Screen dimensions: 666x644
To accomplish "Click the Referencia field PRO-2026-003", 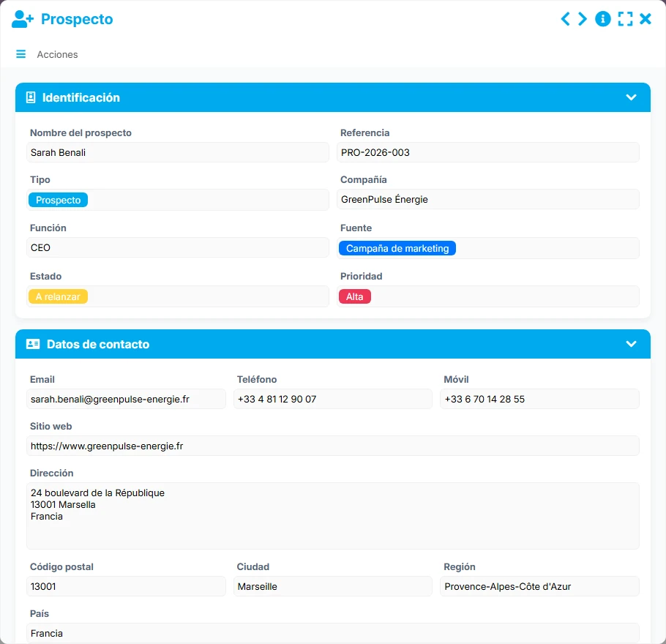I will coord(488,152).
